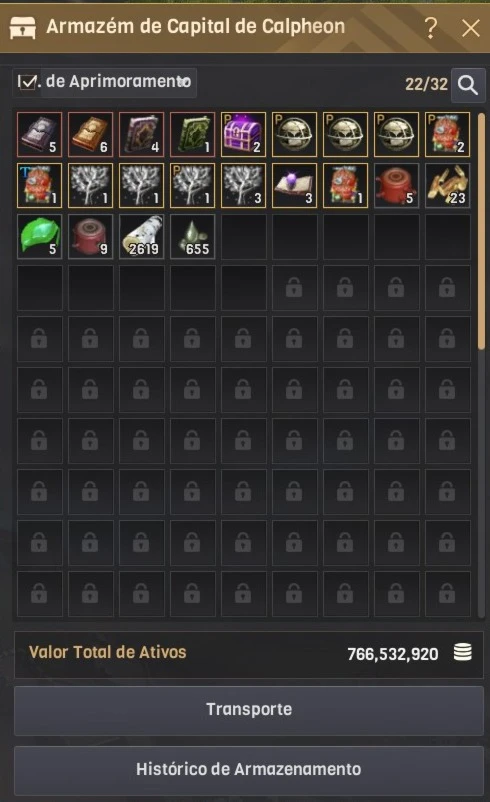This screenshot has width=490, height=802.
Task: Open the warehouse search magnifier icon
Action: click(x=468, y=85)
